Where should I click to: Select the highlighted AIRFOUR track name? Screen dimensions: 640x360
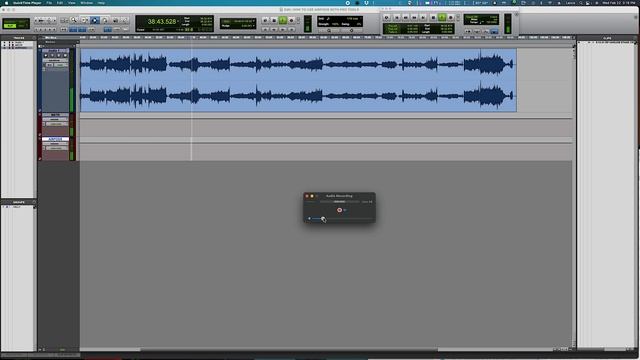(55, 139)
